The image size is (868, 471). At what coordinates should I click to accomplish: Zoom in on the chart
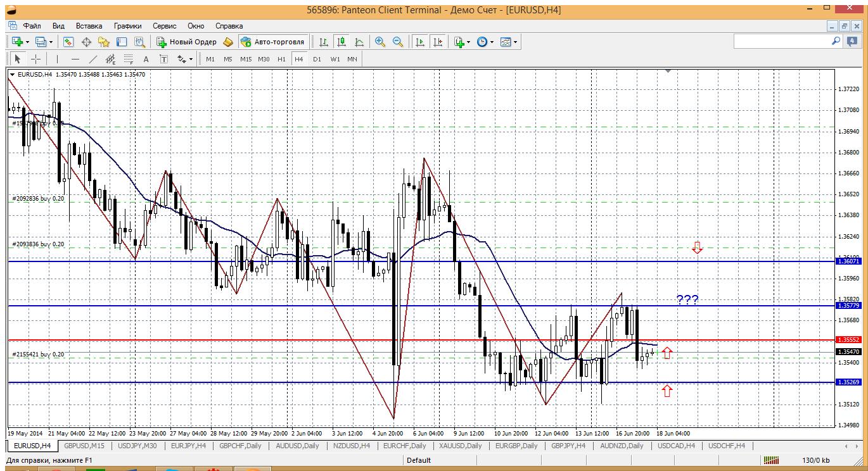point(380,42)
